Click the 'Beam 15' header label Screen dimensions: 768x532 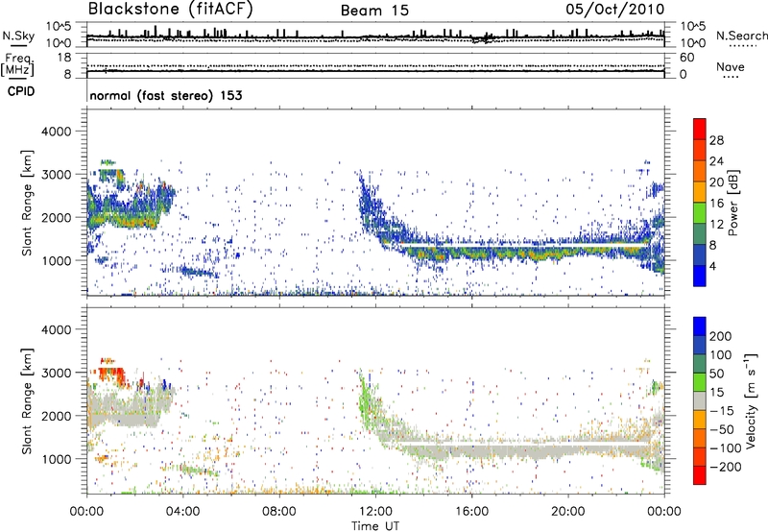point(374,11)
